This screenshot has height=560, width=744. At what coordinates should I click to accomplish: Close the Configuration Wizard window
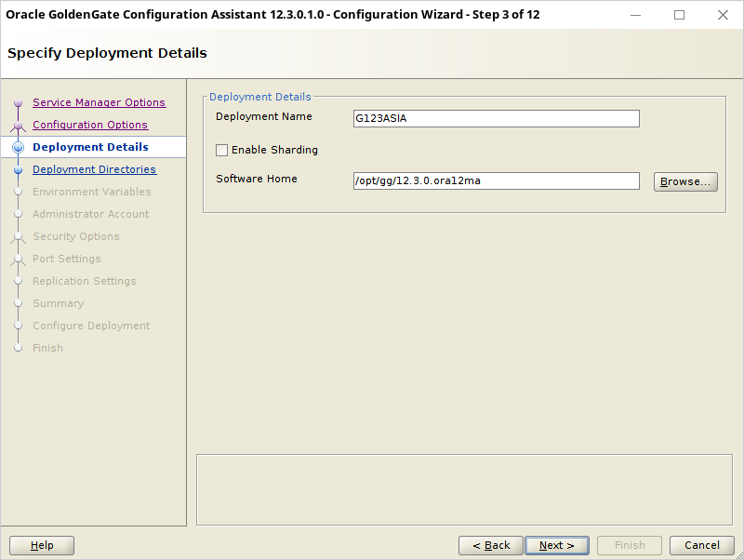tap(723, 15)
